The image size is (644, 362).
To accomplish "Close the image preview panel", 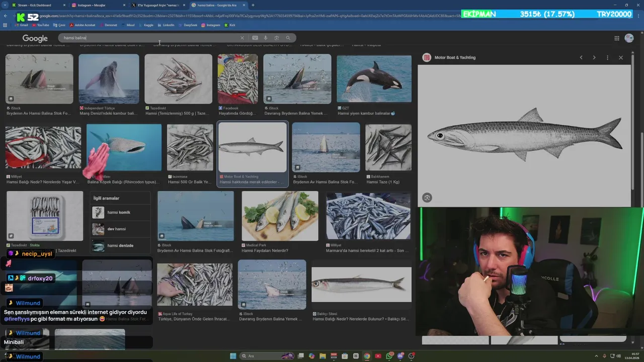I will pos(621,57).
